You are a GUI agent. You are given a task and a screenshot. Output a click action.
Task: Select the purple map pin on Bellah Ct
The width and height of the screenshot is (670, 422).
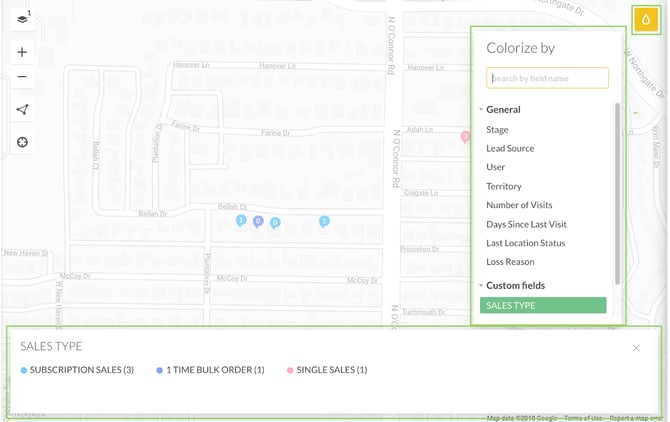[x=258, y=222]
